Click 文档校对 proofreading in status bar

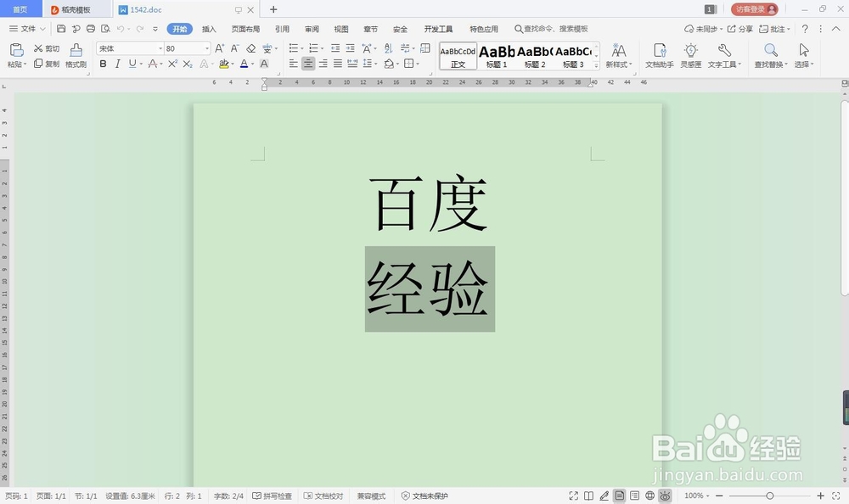(x=323, y=496)
